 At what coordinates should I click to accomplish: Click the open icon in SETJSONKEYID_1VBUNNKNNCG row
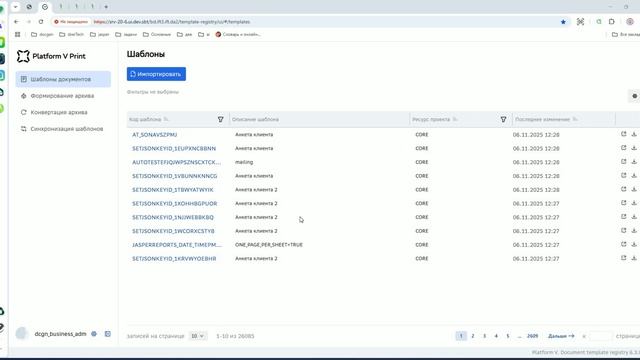coord(623,176)
